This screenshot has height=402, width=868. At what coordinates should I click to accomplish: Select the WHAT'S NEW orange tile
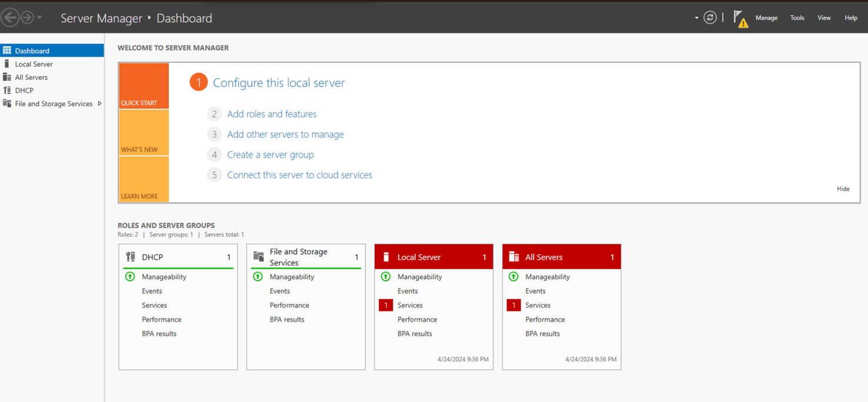pyautogui.click(x=143, y=133)
